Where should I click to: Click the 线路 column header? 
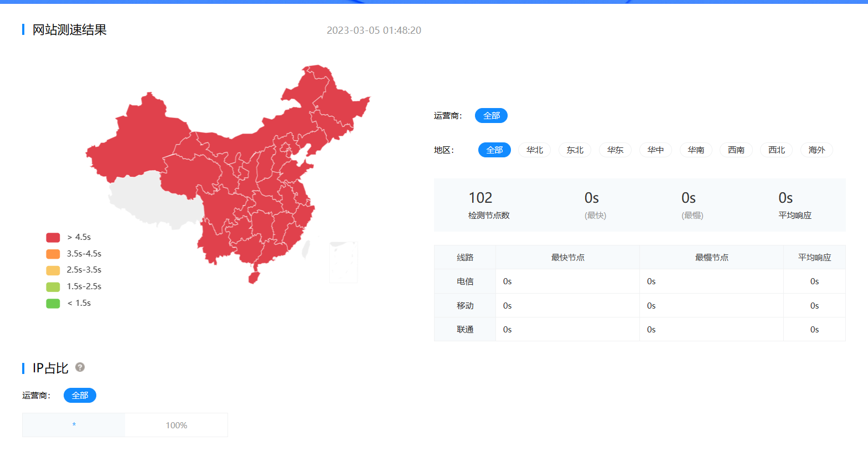point(465,258)
